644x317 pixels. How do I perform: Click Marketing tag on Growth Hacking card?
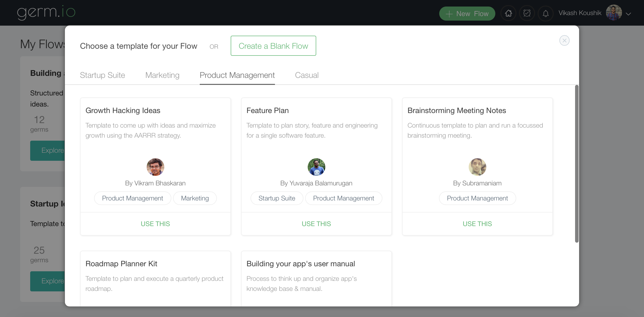(195, 198)
